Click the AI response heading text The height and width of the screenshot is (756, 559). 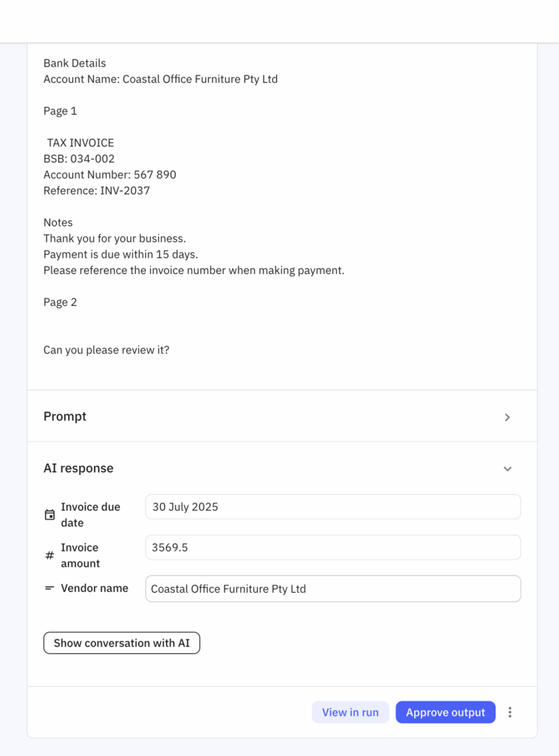[78, 468]
